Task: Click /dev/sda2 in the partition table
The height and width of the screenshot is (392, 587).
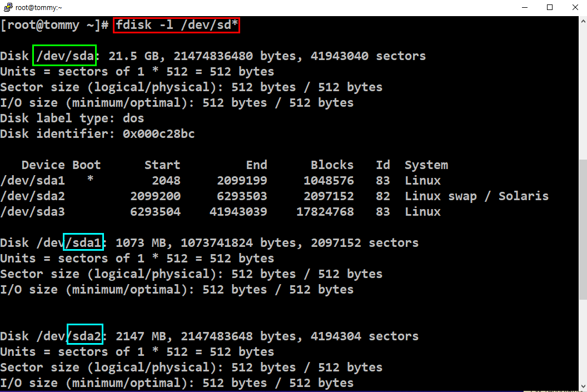Action: click(x=33, y=196)
